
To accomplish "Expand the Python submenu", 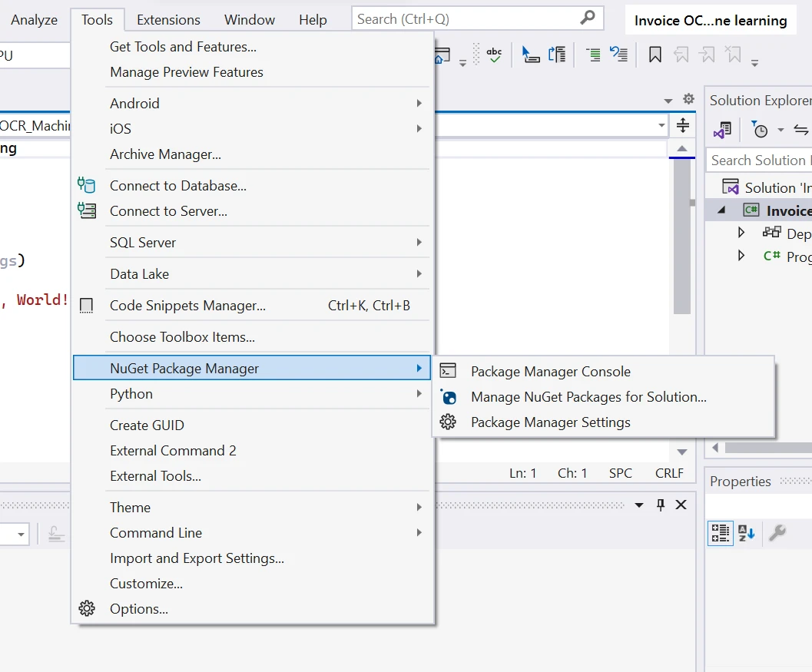I will tap(419, 394).
